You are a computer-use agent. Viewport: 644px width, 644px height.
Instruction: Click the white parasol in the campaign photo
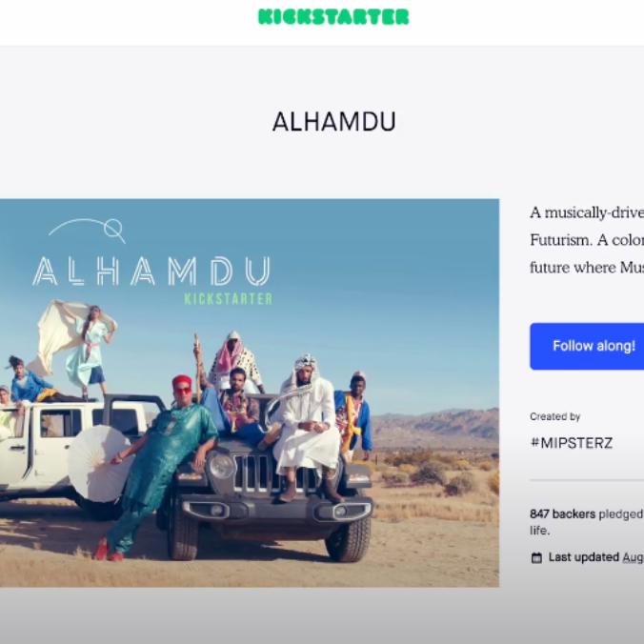click(x=98, y=463)
